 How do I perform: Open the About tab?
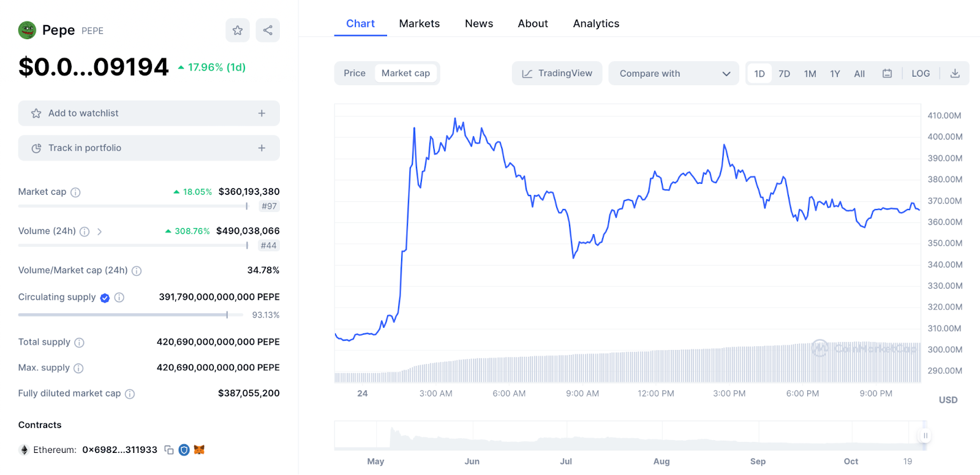click(533, 24)
